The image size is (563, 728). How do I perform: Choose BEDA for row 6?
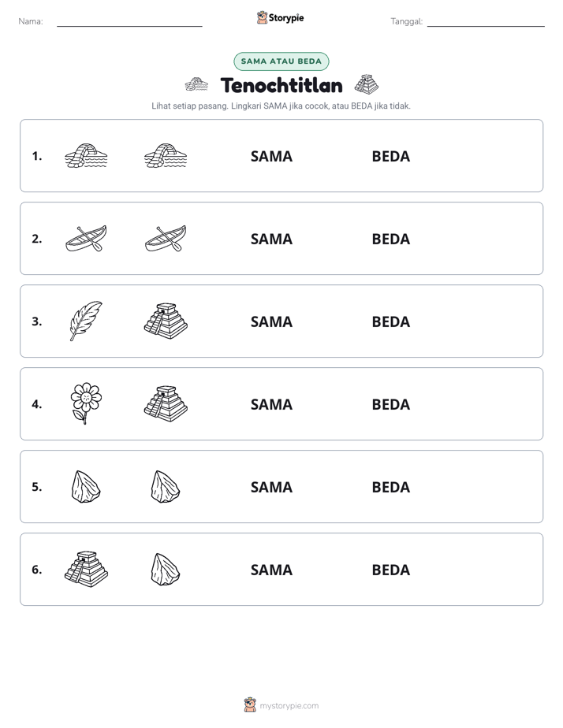coord(391,570)
